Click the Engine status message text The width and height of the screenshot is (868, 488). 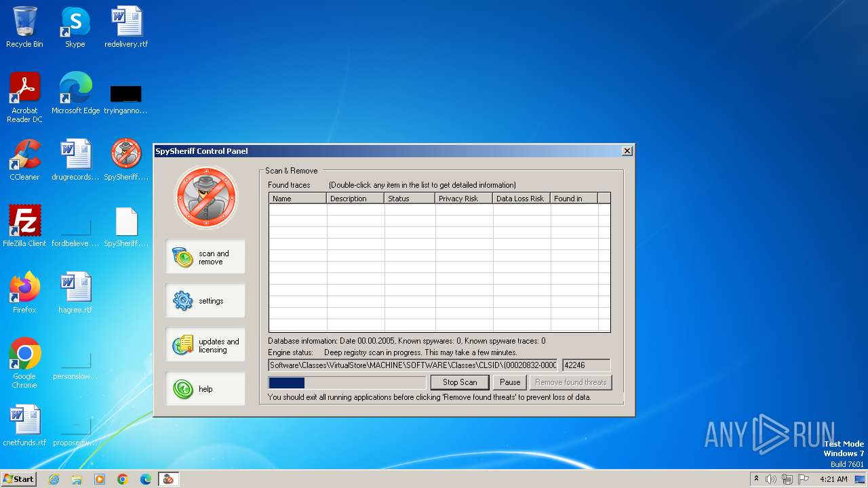point(420,352)
